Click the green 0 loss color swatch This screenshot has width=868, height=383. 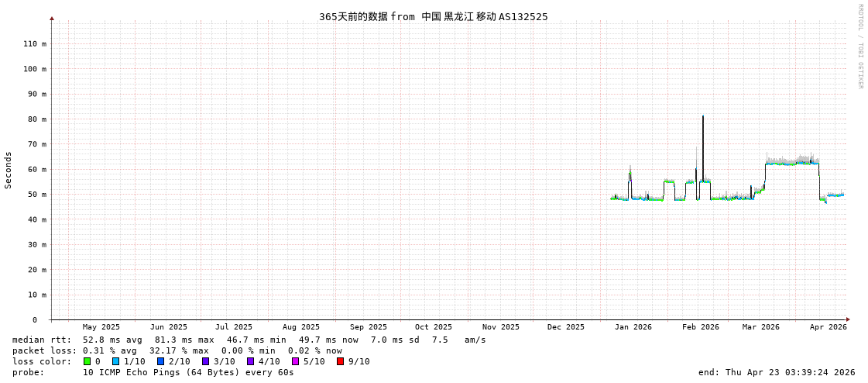[x=87, y=361]
